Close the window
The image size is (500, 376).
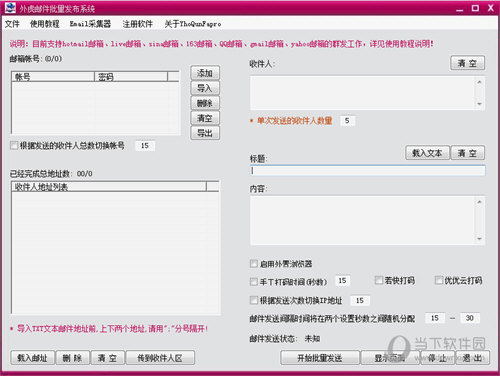[491, 8]
